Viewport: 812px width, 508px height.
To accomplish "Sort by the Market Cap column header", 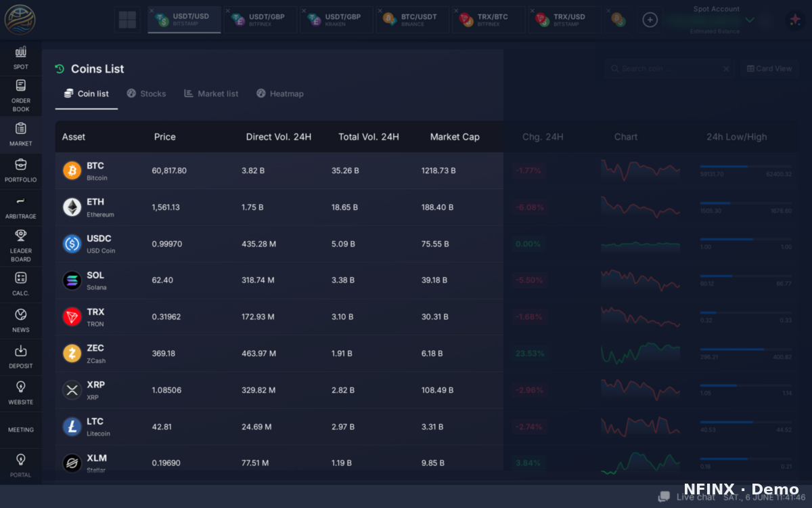I will (455, 137).
